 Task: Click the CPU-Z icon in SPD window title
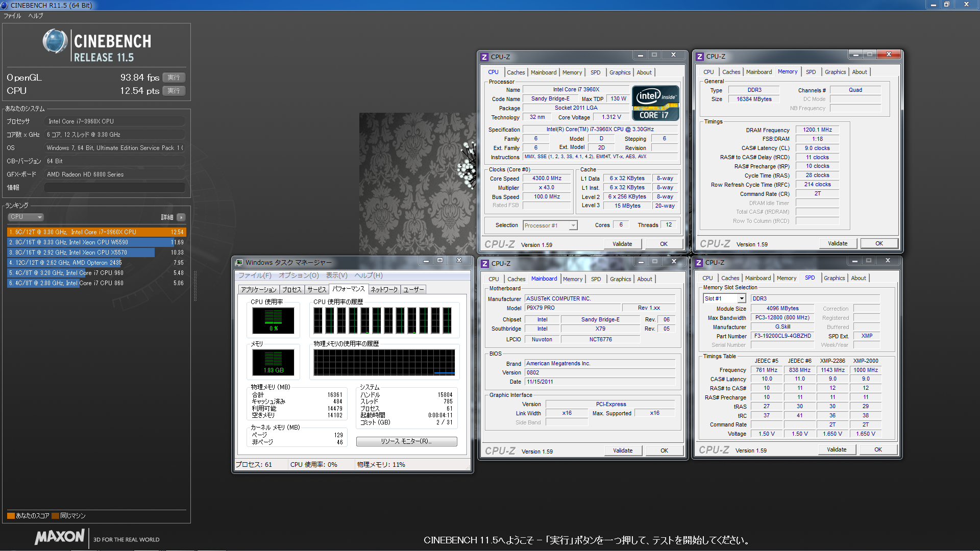click(x=699, y=263)
